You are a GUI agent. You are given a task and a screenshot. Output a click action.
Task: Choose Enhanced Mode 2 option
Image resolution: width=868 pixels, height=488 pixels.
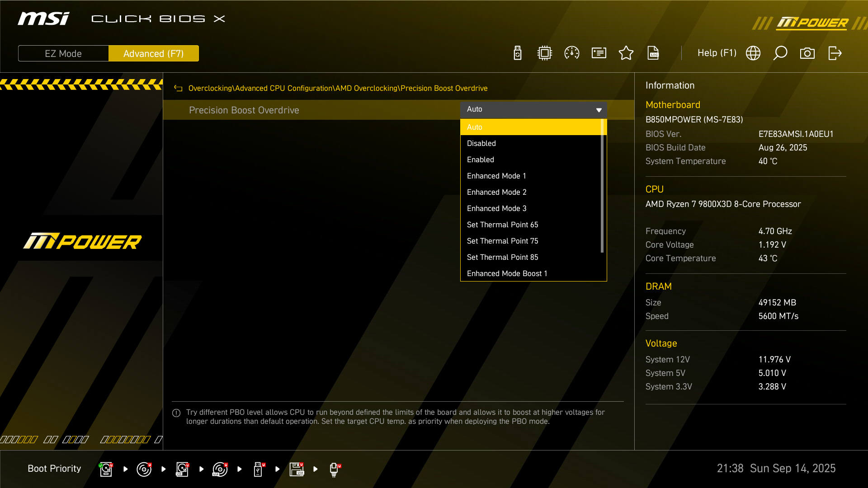coord(496,192)
